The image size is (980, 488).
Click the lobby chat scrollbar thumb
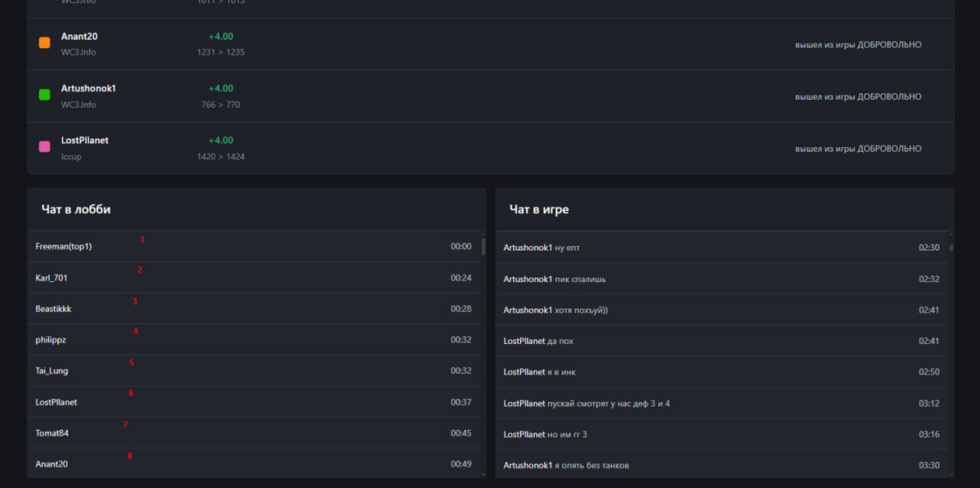[483, 247]
